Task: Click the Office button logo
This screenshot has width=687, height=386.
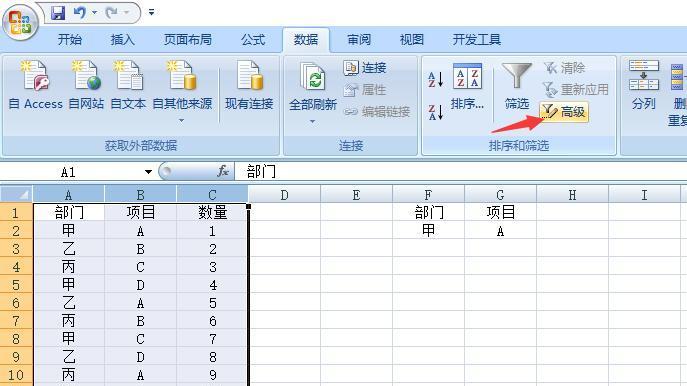Action: pyautogui.click(x=20, y=22)
